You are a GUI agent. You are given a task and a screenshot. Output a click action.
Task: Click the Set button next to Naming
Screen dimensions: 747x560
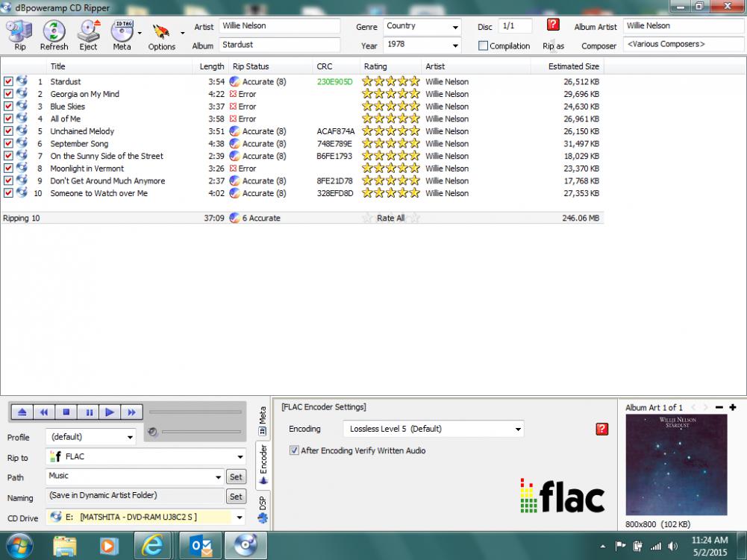pos(236,497)
